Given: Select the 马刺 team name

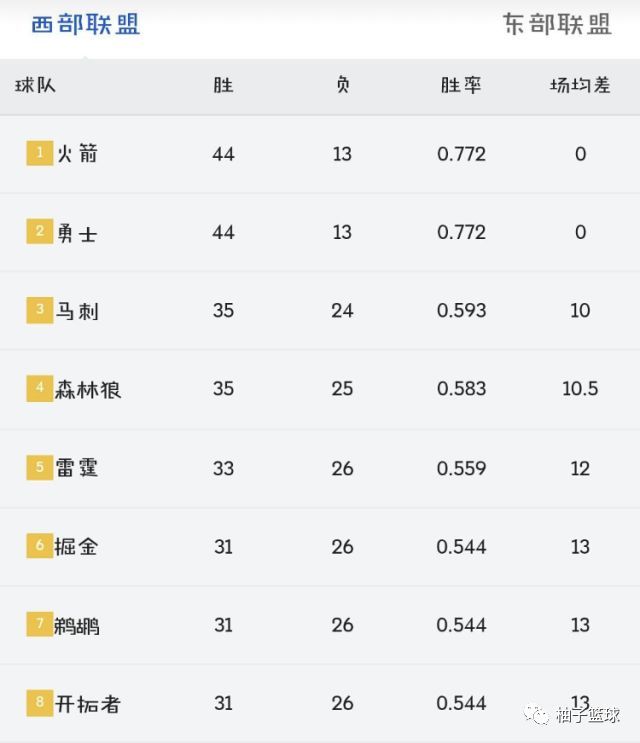Looking at the screenshot, I should (77, 311).
